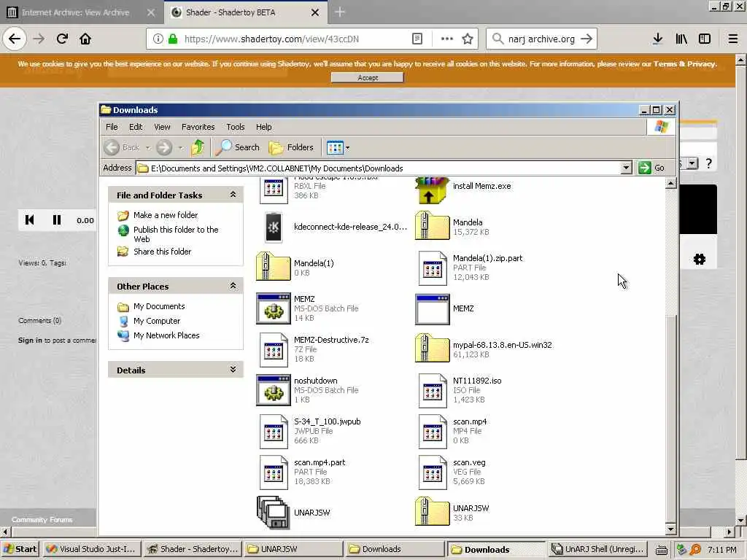The width and height of the screenshot is (747, 560).
Task: Click Explorer window scroll down arrow
Action: 671,529
